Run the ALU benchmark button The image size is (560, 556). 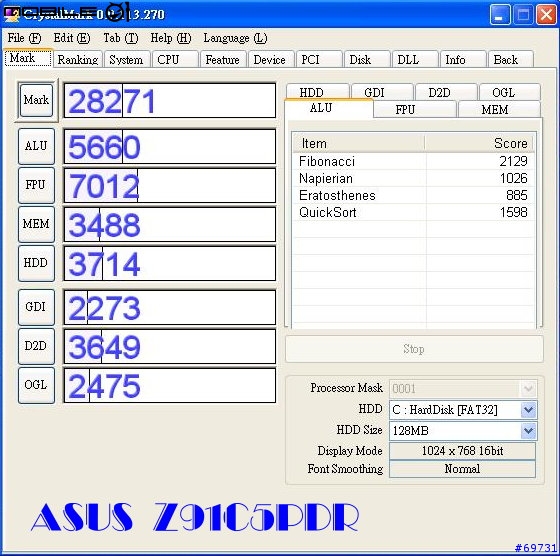pos(36,146)
